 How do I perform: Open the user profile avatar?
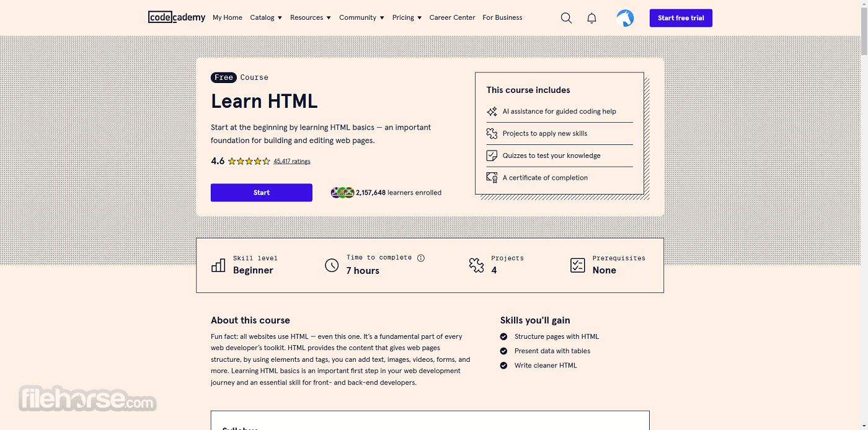tap(625, 18)
